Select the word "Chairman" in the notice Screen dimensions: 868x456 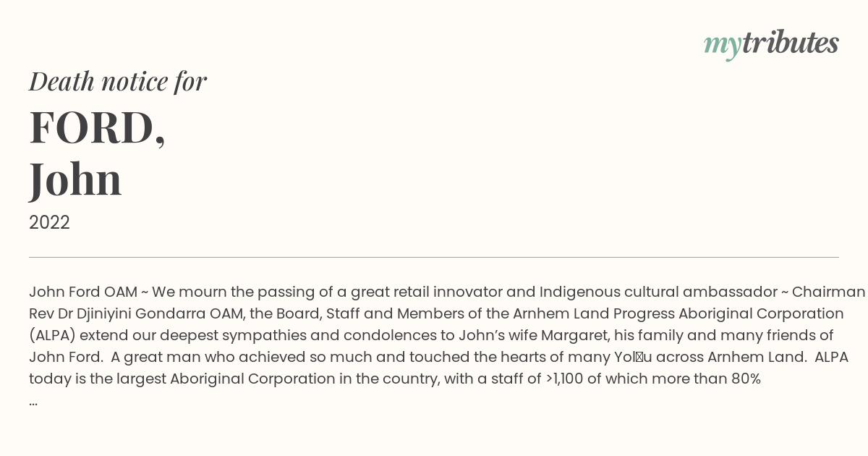[x=829, y=292]
